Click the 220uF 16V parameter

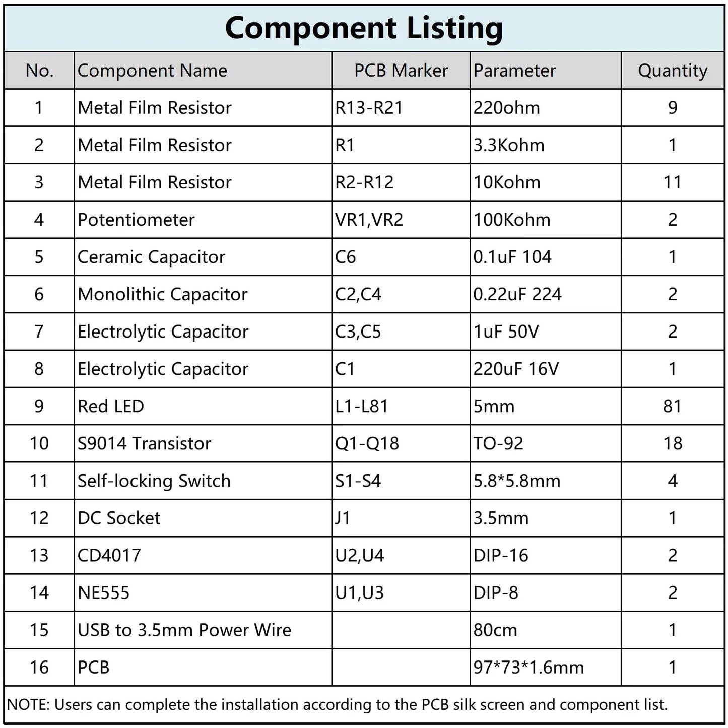click(516, 369)
